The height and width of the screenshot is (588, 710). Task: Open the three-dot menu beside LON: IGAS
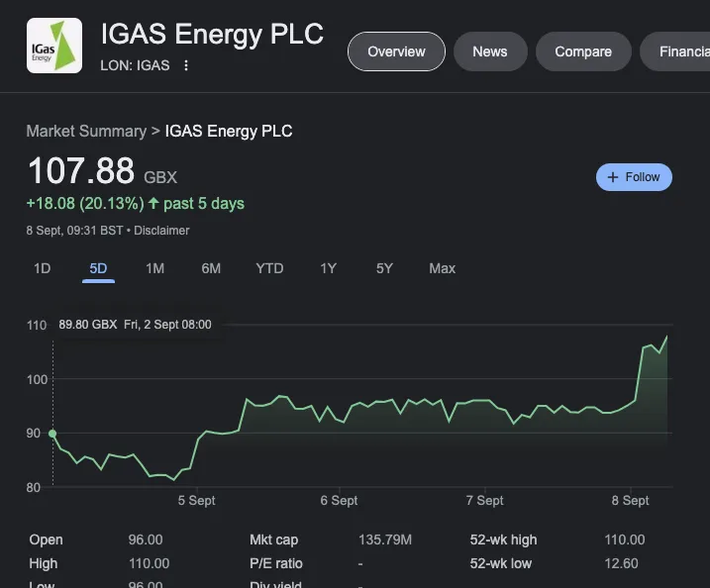(x=186, y=65)
